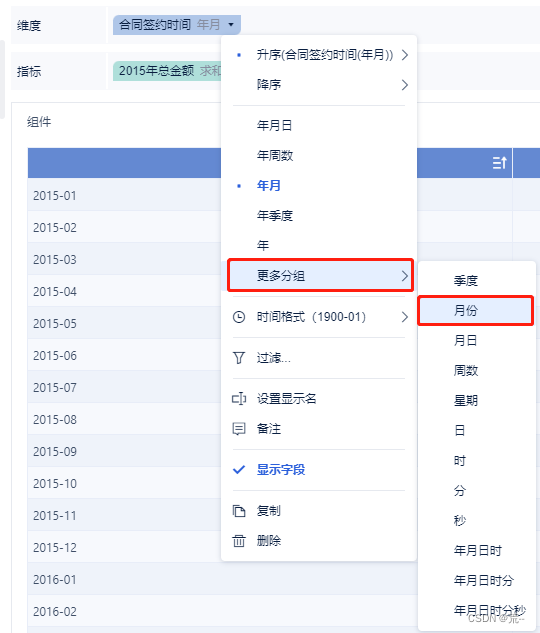This screenshot has width=540, height=633.
Task: Select 季度 in the submenu
Action: click(476, 281)
